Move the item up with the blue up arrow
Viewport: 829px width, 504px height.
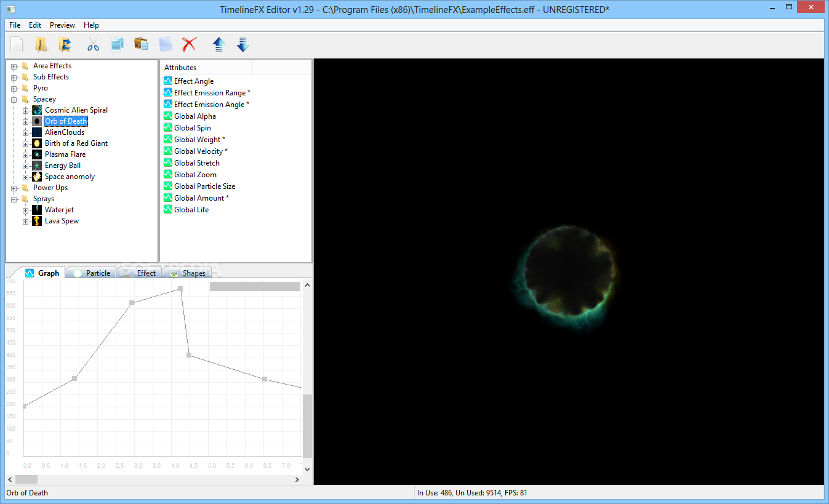(218, 44)
